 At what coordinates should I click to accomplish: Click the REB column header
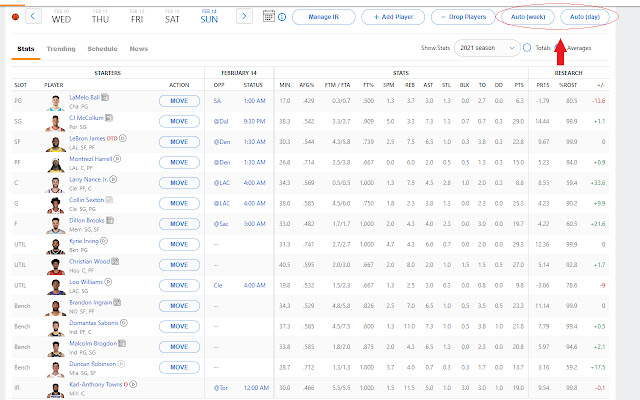pyautogui.click(x=410, y=85)
